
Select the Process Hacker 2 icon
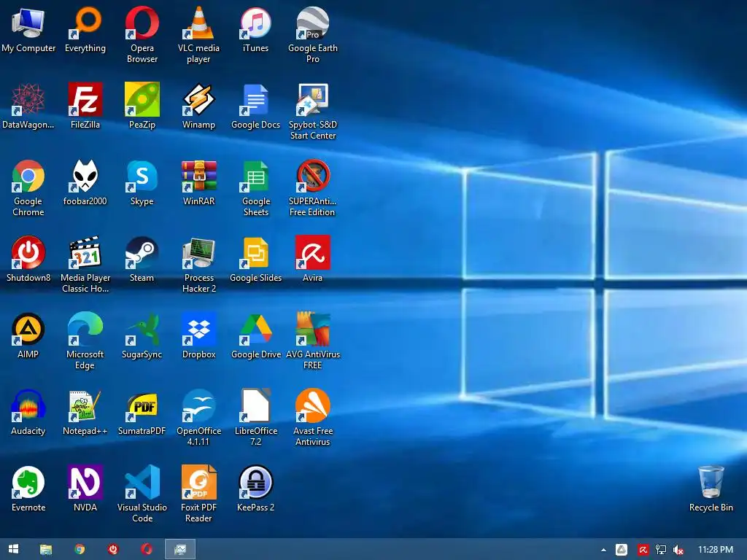coord(198,264)
